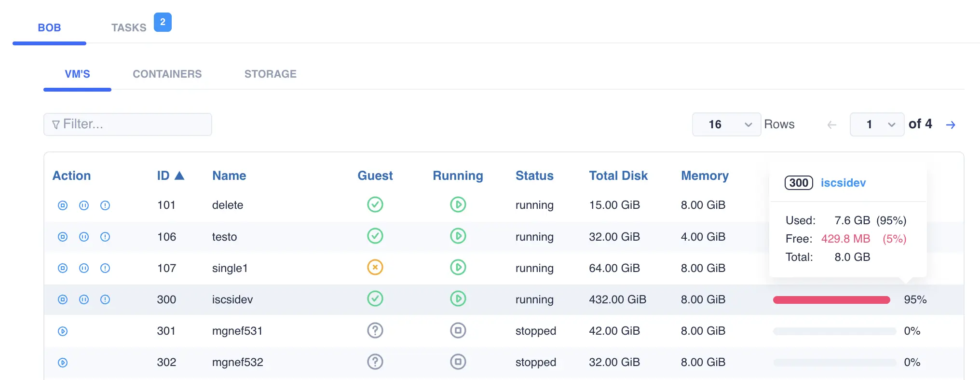Click the exclamation action icon for VM 101
Viewport: 980px width, 380px height.
click(105, 205)
